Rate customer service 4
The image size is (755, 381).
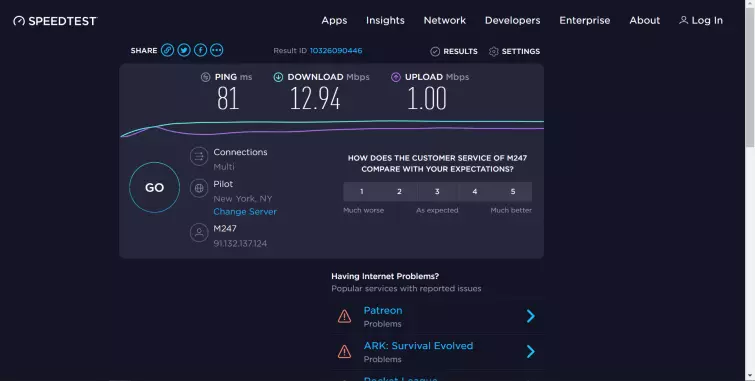click(x=475, y=192)
